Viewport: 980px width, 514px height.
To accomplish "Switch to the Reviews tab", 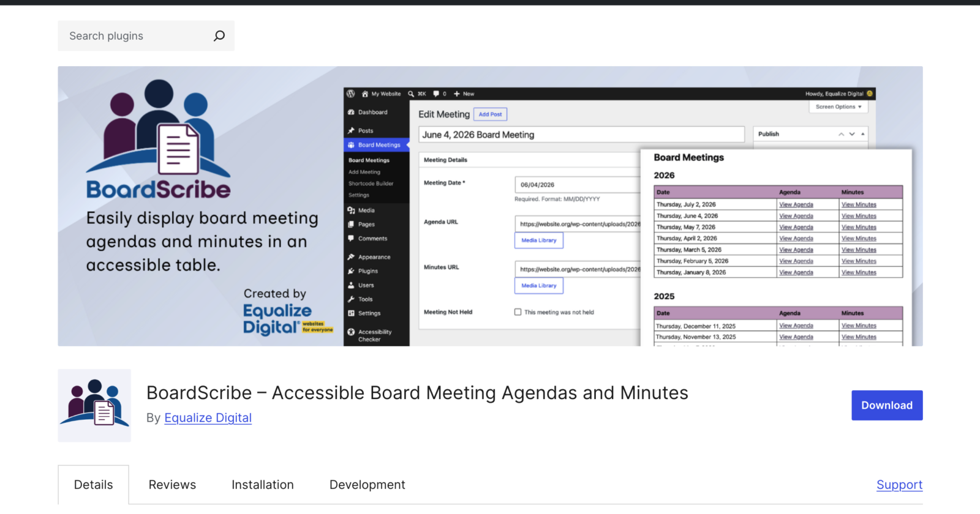I will click(172, 485).
